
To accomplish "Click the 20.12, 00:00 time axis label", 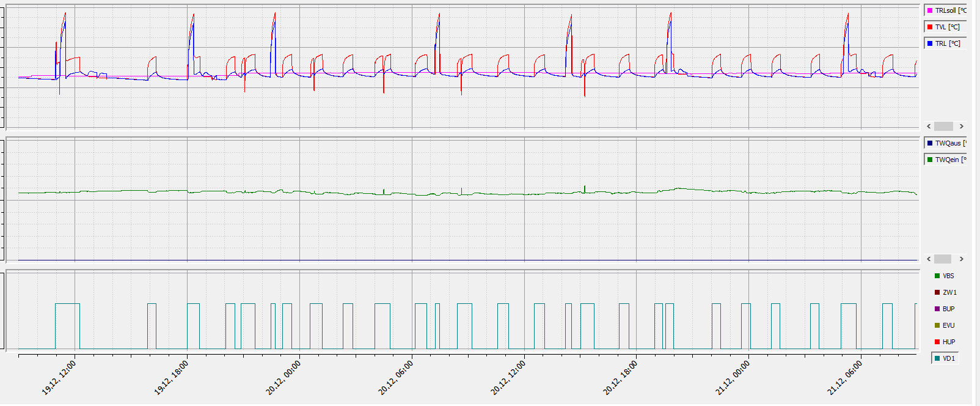I will (x=283, y=377).
